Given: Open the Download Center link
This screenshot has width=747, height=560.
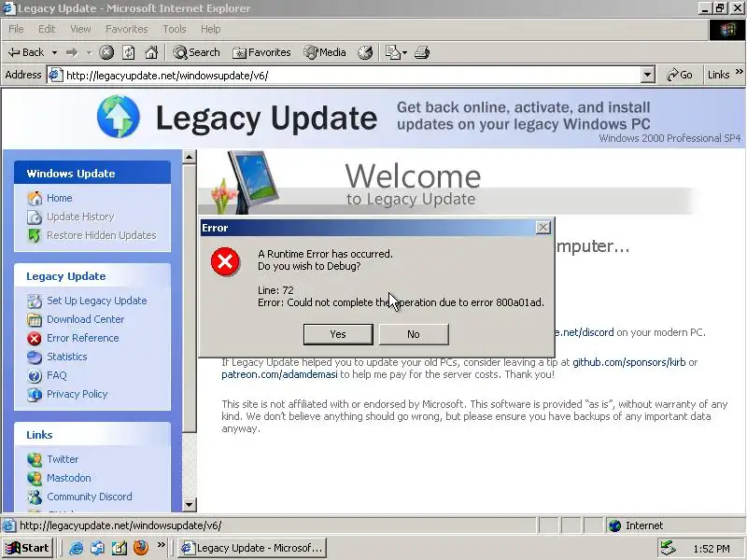Looking at the screenshot, I should (86, 319).
